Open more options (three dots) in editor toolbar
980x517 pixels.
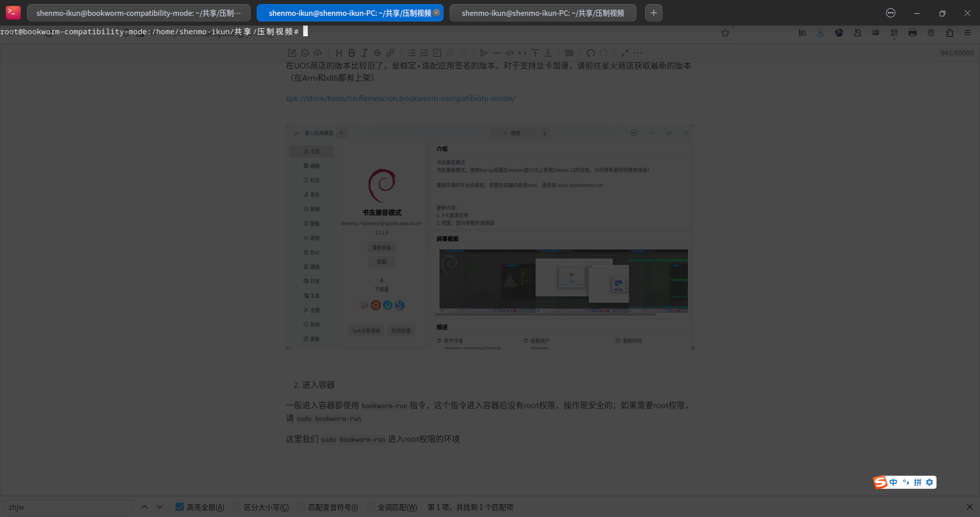[638, 53]
